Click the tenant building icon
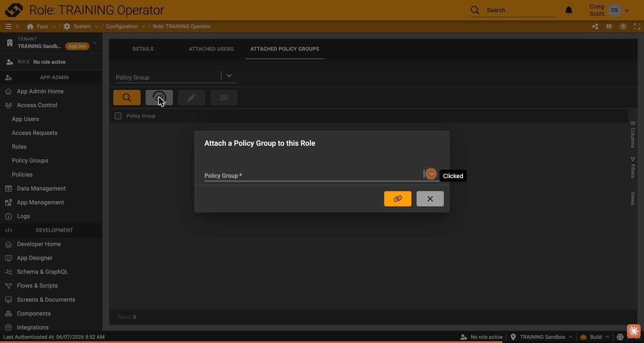644x343 pixels. 9,43
